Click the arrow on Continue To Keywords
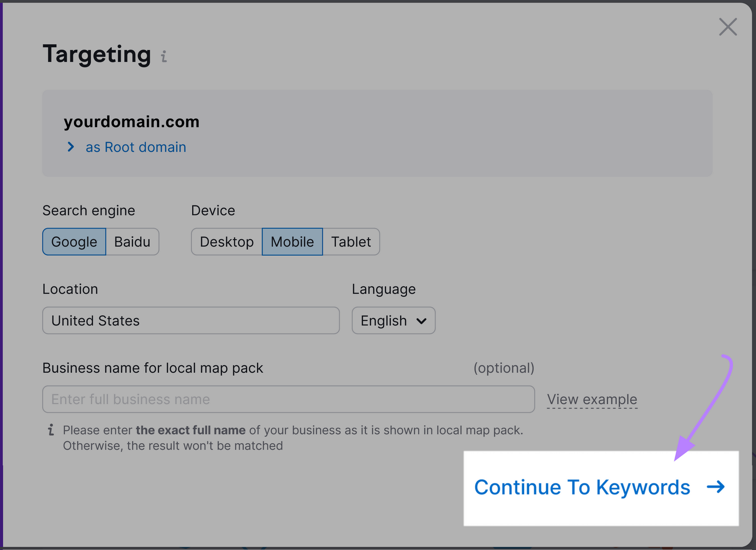The image size is (756, 550). [x=716, y=488]
